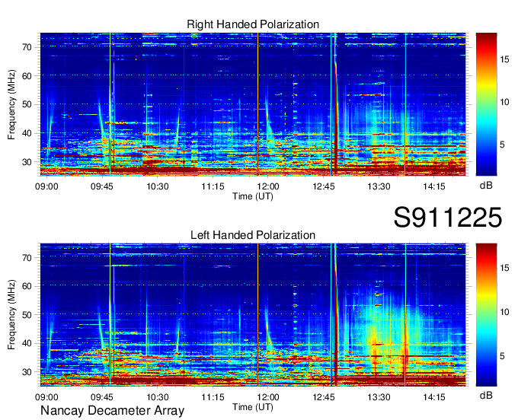Click the 30 MHz tick of Left Handed plot
Screen dimensions: 518x420
[x=27, y=373]
